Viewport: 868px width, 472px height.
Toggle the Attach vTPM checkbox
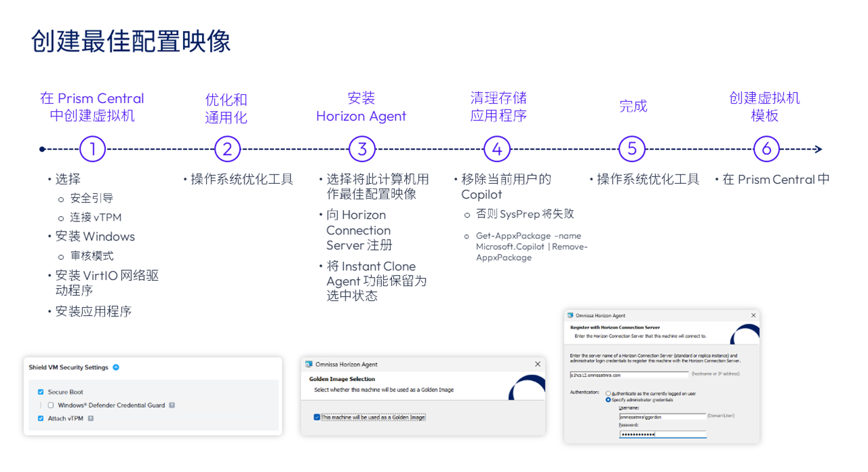(41, 419)
